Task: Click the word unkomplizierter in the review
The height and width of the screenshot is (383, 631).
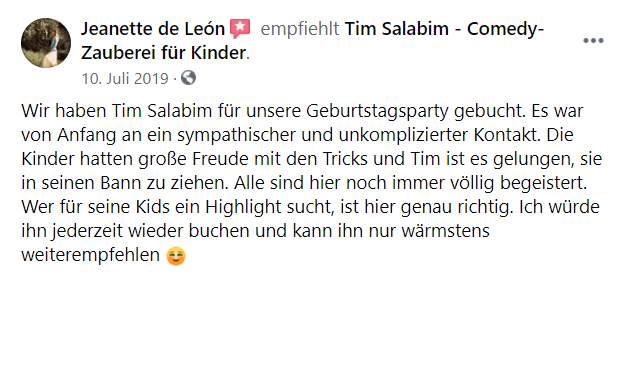Action: tap(404, 135)
